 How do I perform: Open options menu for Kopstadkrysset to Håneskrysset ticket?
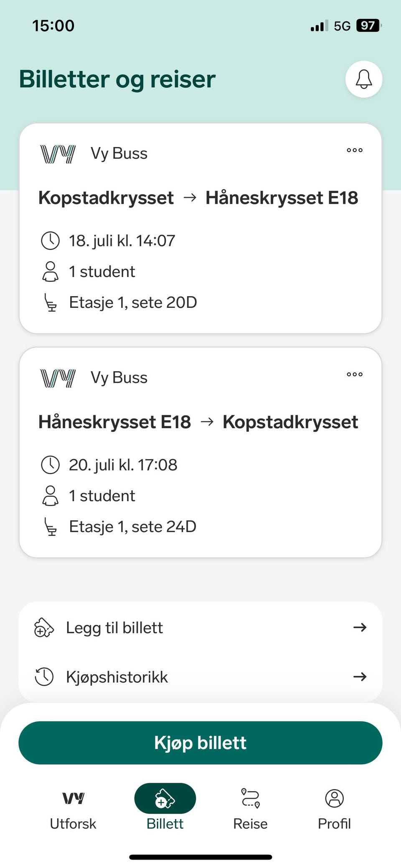pyautogui.click(x=355, y=150)
